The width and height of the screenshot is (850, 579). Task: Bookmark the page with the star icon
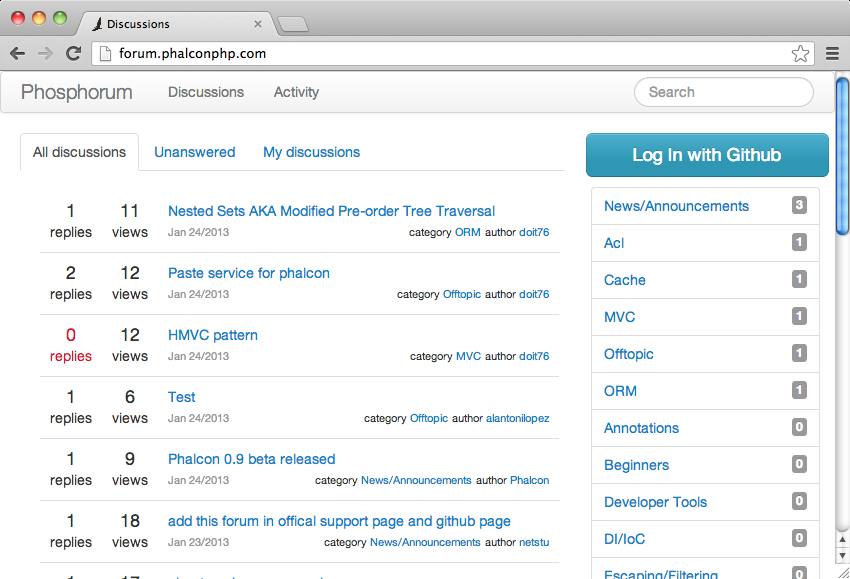[800, 54]
